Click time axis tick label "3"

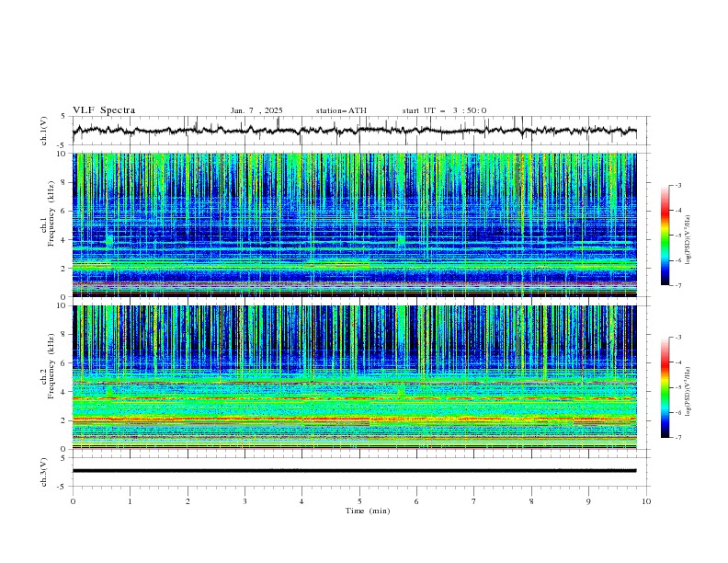pyautogui.click(x=245, y=501)
